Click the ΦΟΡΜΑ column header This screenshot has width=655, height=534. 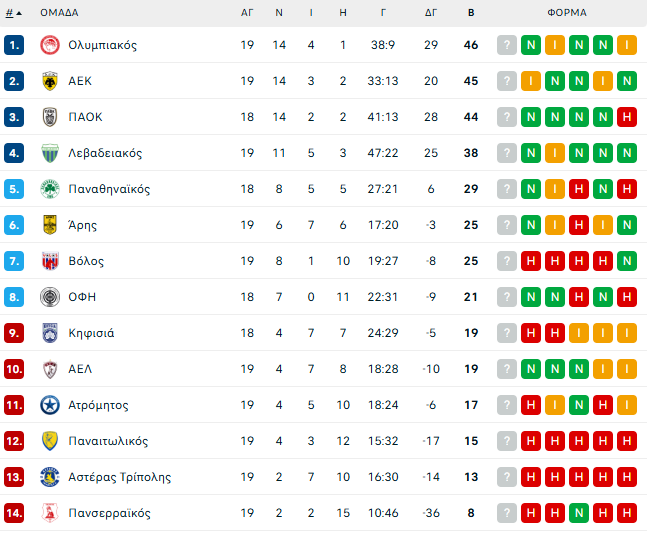pos(567,13)
